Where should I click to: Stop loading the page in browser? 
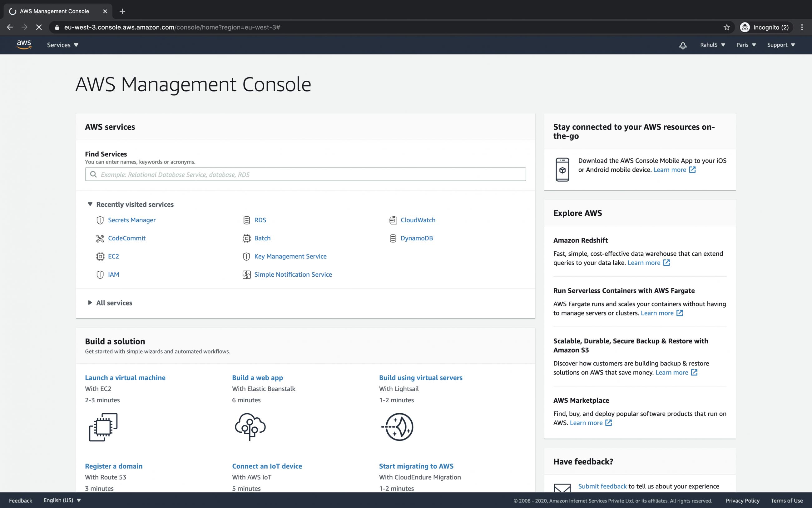(x=39, y=27)
